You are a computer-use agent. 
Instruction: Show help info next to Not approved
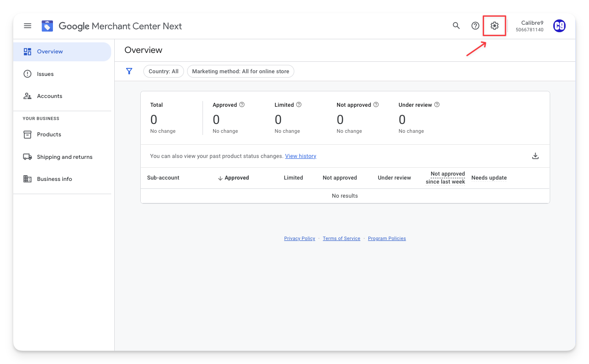click(376, 105)
